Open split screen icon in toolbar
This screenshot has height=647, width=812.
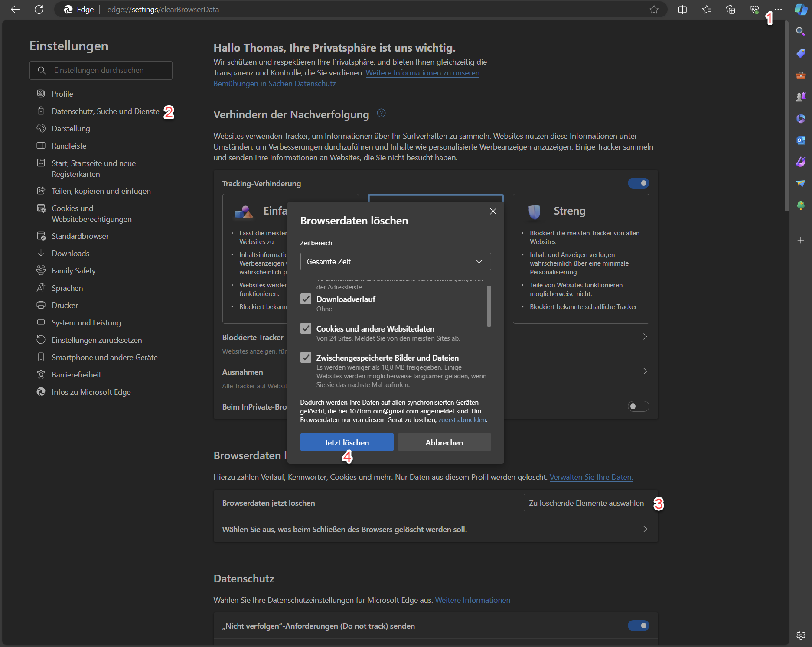(682, 10)
